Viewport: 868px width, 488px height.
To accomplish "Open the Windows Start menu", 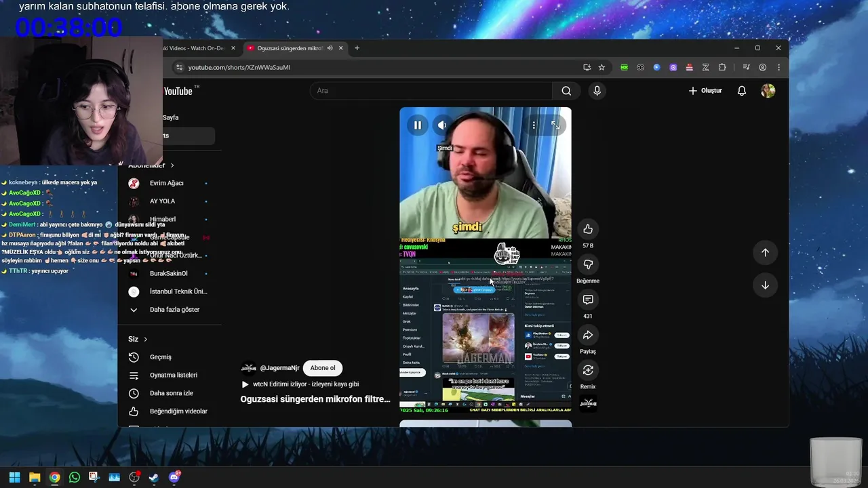I will click(x=14, y=477).
